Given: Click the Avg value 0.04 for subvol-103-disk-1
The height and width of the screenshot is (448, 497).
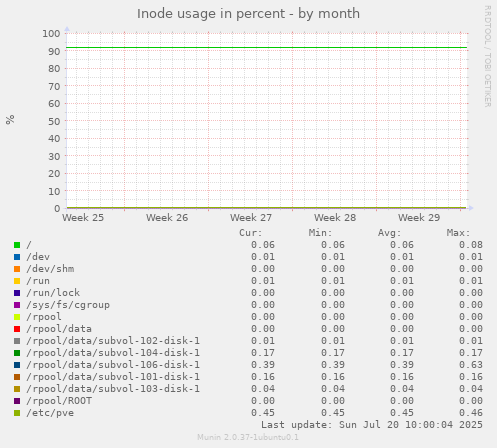Looking at the screenshot, I should pos(402,389).
